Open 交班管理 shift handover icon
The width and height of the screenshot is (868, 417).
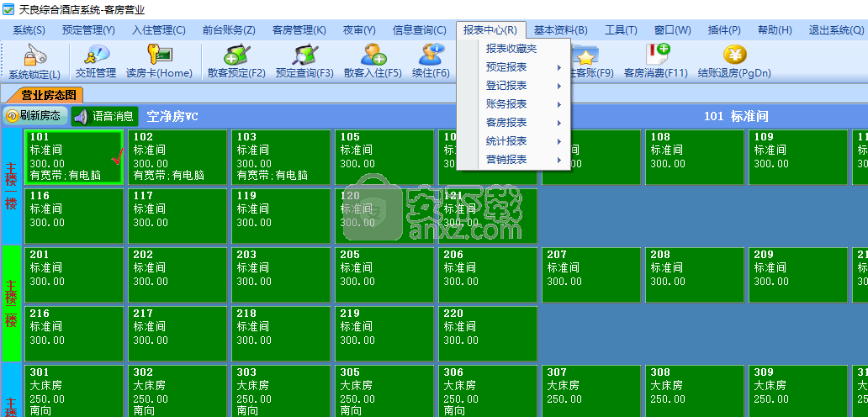tap(96, 55)
